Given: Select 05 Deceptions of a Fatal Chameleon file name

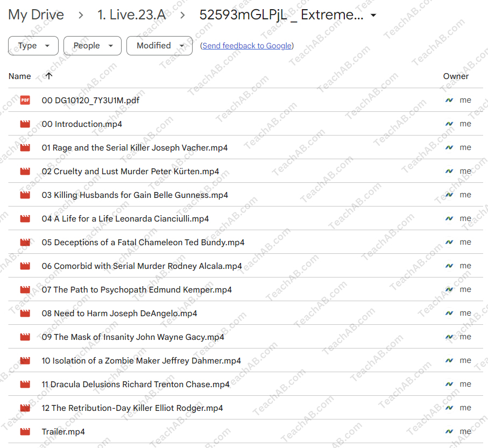Looking at the screenshot, I should tap(143, 242).
